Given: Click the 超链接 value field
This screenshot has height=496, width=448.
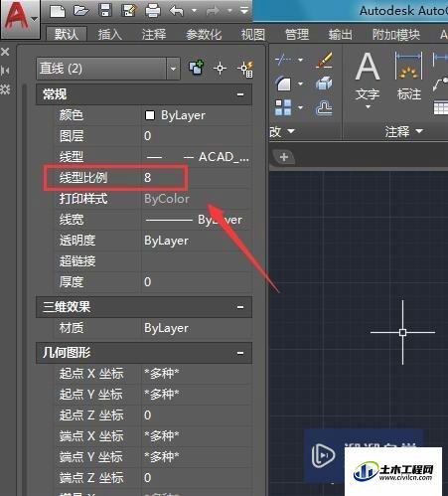Looking at the screenshot, I should point(197,261).
